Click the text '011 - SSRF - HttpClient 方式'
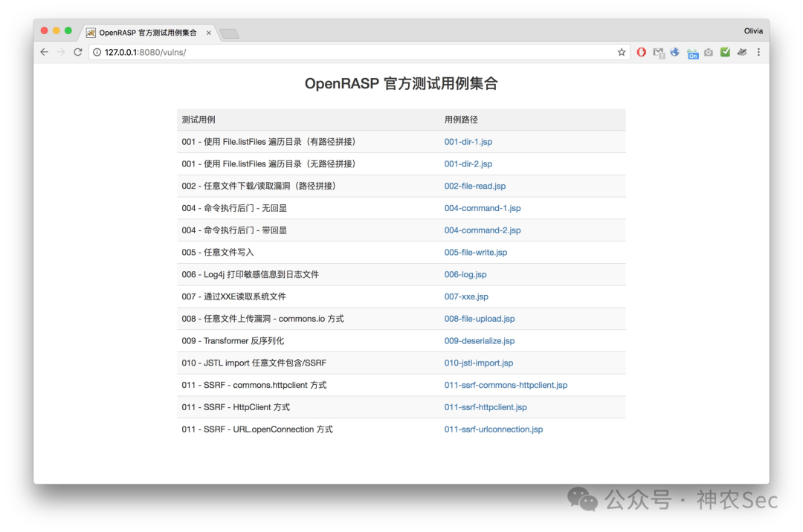 (236, 407)
